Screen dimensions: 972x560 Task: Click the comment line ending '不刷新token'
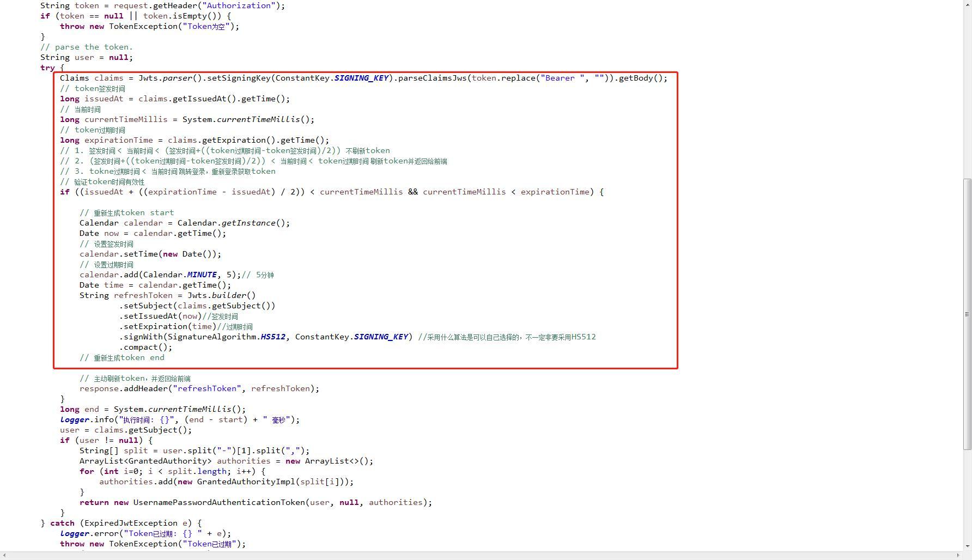pyautogui.click(x=225, y=150)
